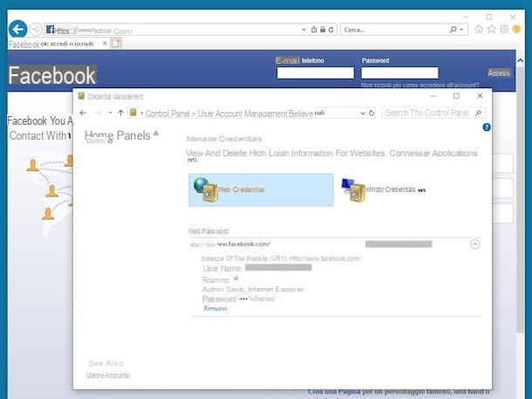Collapse the www.facebook.com credential entry
Viewport: 532px width, 399px height.
click(x=475, y=244)
